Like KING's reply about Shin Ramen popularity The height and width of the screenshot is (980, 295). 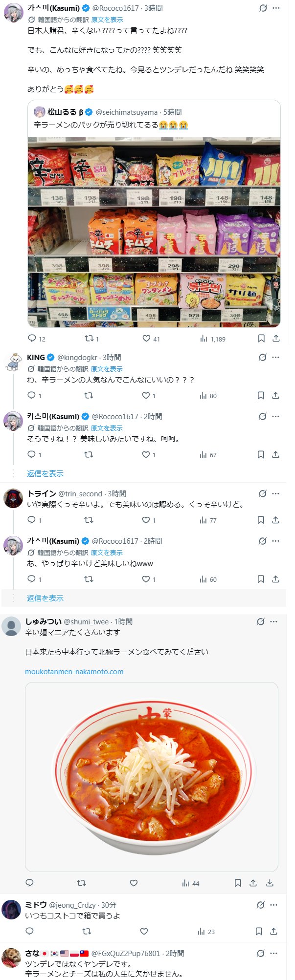[146, 396]
